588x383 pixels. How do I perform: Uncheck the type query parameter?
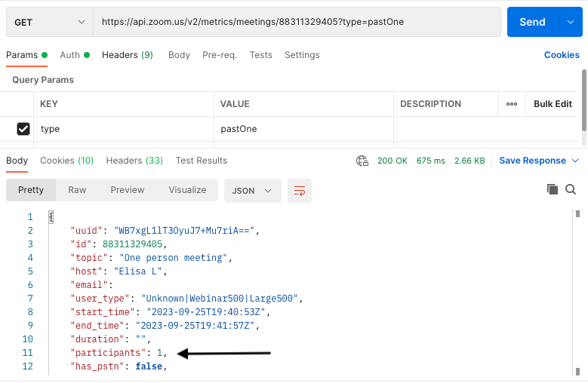pyautogui.click(x=23, y=129)
